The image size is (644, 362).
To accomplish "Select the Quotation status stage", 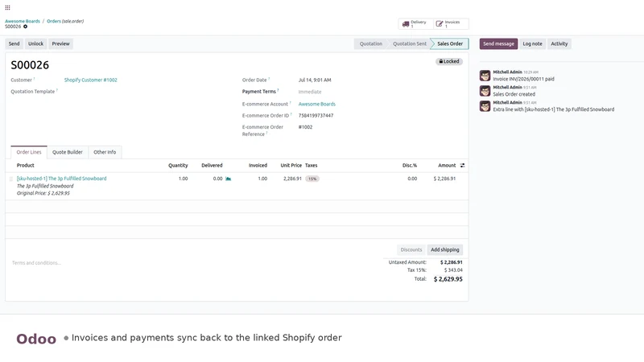I will point(371,44).
